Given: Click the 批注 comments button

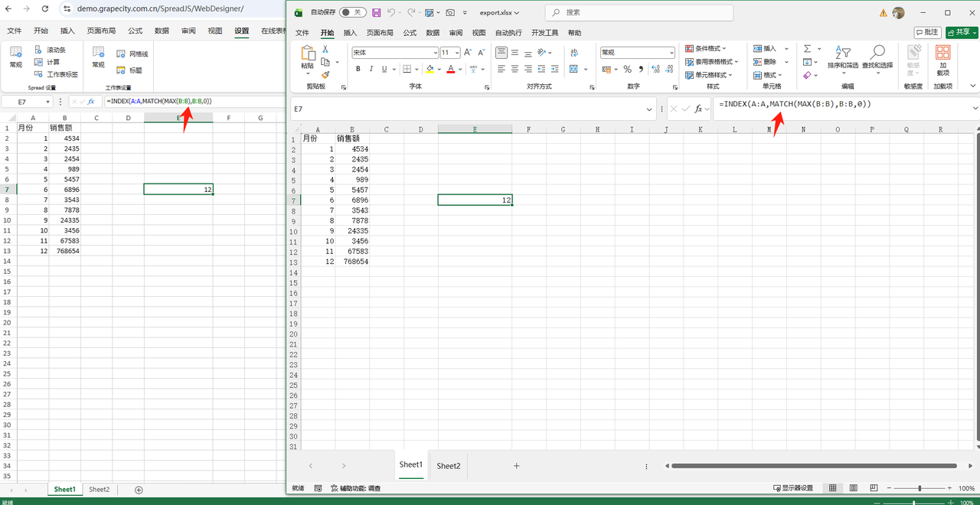Looking at the screenshot, I should (x=928, y=32).
